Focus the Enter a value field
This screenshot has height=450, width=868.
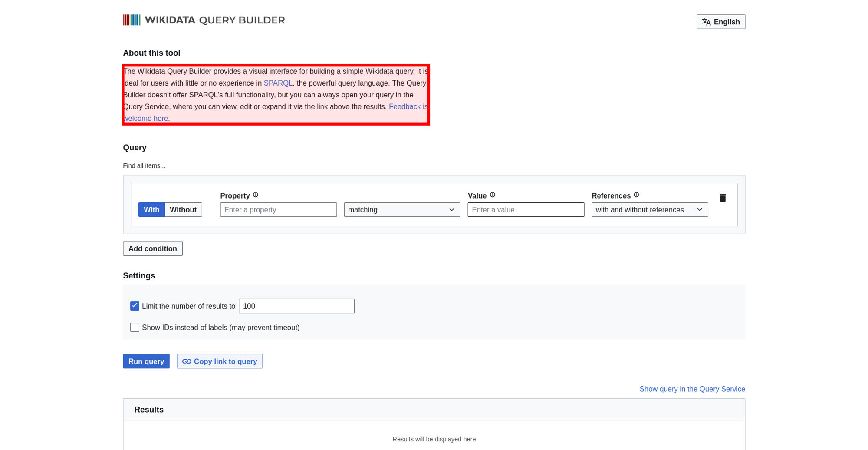click(x=526, y=210)
